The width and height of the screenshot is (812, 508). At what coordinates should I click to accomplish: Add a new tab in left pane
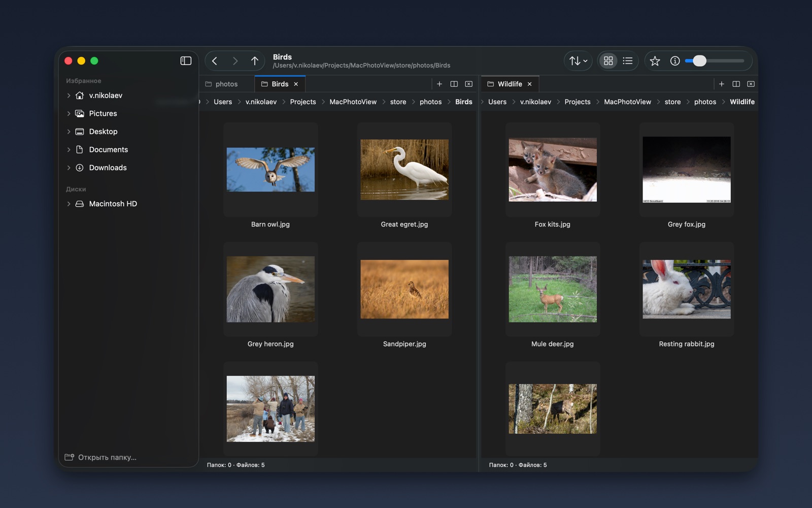pos(439,84)
